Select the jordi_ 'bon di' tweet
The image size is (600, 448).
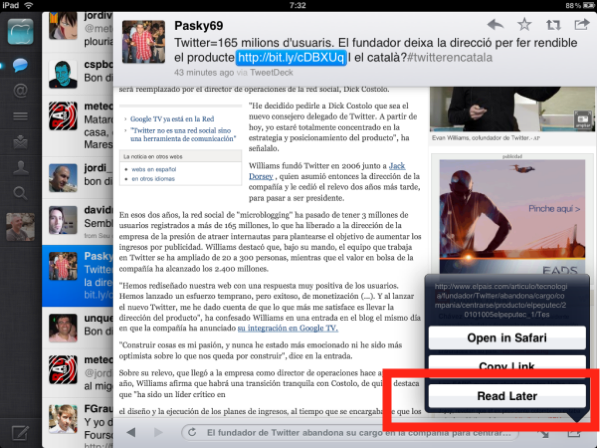tap(78, 178)
